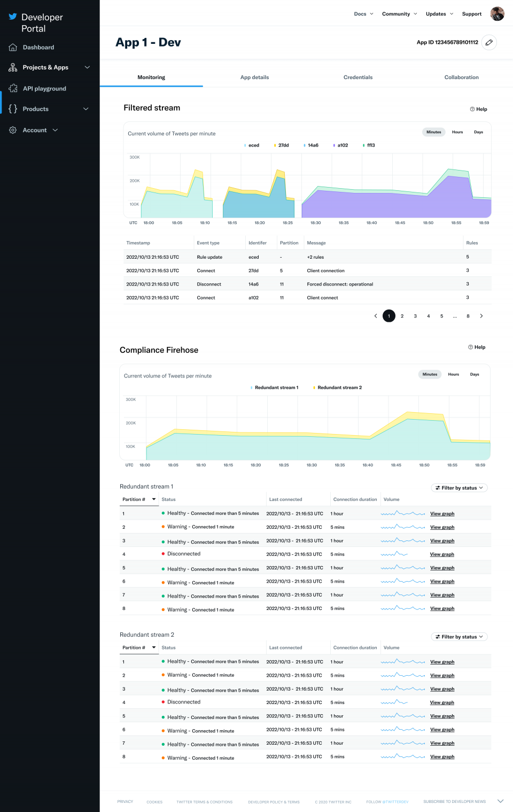Show Hours in Filtered stream chart

457,132
